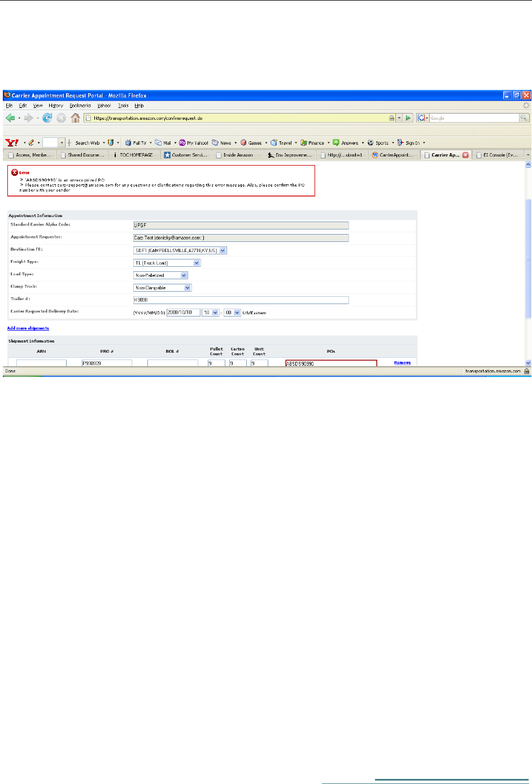This screenshot has width=532, height=784.
Task: Click the Google search magnifier icon
Action: coord(524,118)
